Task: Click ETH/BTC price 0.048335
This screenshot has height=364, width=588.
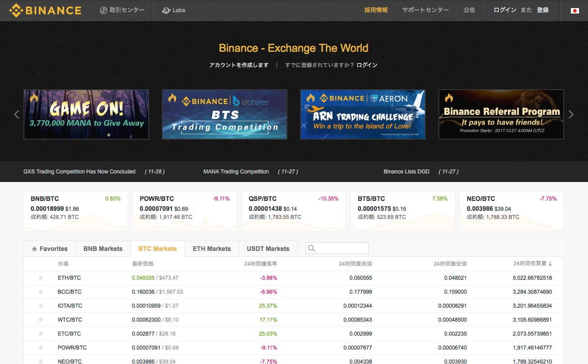Action: (x=143, y=278)
